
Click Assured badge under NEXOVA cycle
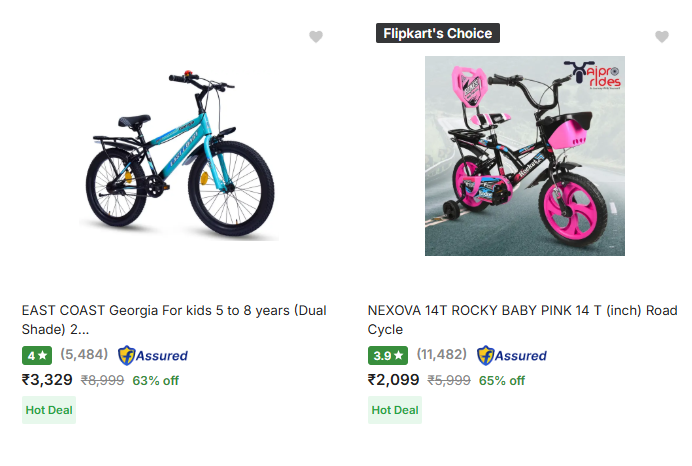[x=512, y=355]
